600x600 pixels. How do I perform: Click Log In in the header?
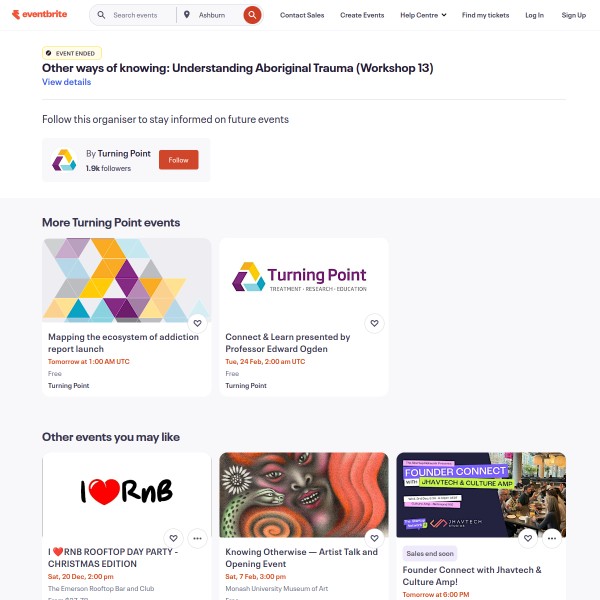[x=534, y=15]
